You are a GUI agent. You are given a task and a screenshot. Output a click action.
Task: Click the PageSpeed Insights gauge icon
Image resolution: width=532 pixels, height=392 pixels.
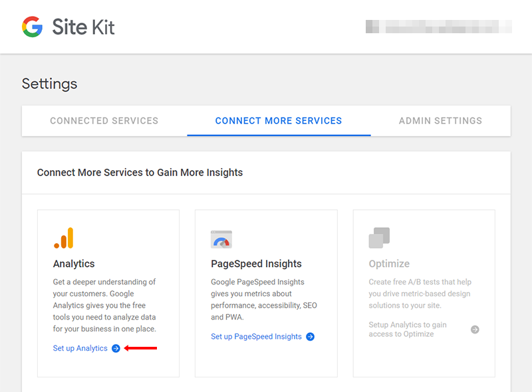pos(221,238)
